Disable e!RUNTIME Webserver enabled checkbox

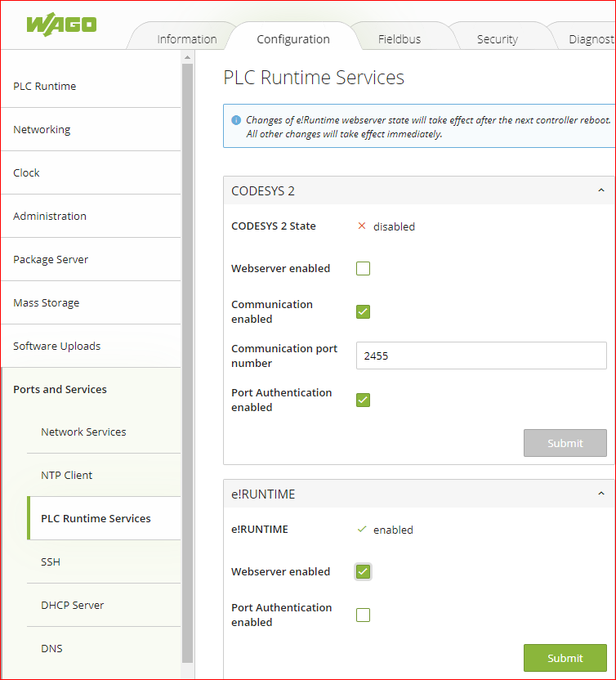(364, 572)
